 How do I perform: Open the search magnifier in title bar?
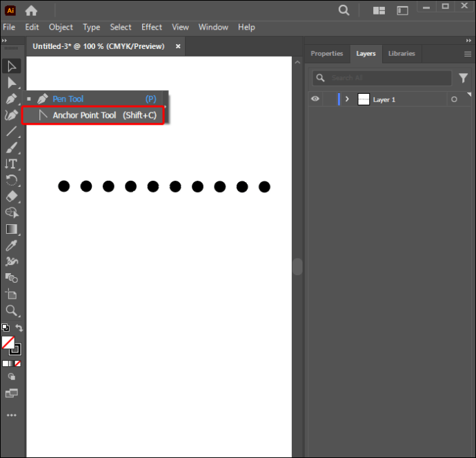[344, 10]
